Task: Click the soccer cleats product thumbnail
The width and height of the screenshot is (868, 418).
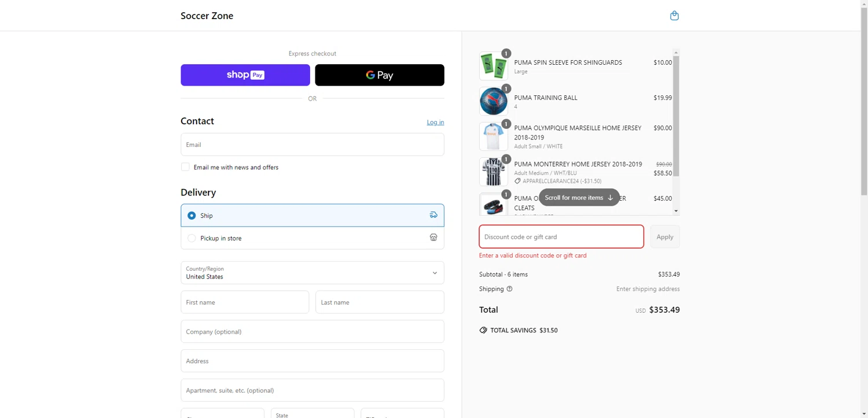Action: (494, 204)
